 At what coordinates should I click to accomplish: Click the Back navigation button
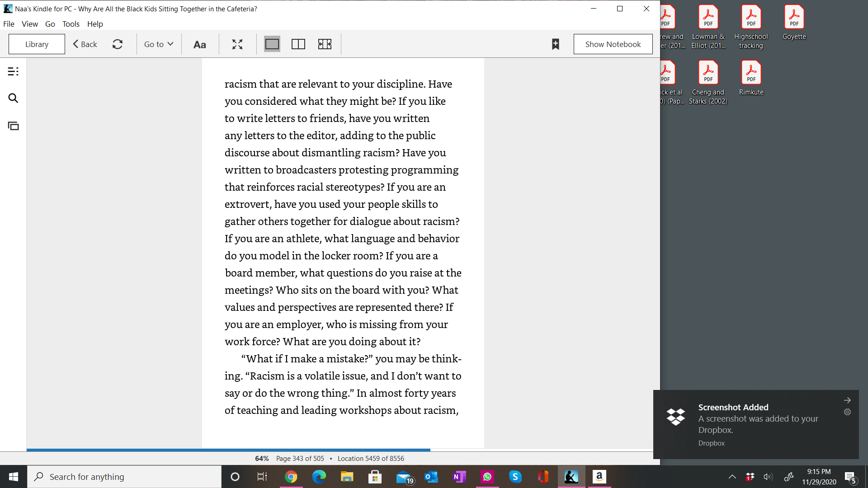[x=85, y=44]
